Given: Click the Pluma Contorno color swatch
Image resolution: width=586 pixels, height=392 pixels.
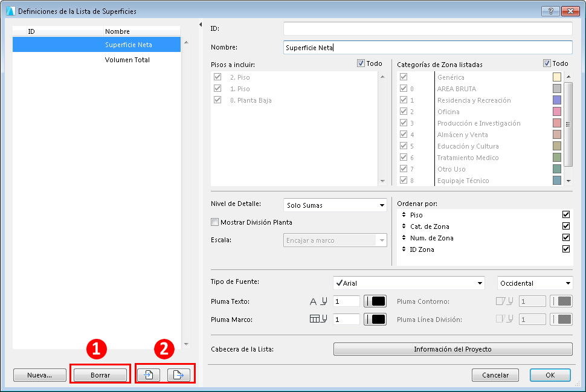Looking at the screenshot, I should pyautogui.click(x=561, y=301).
